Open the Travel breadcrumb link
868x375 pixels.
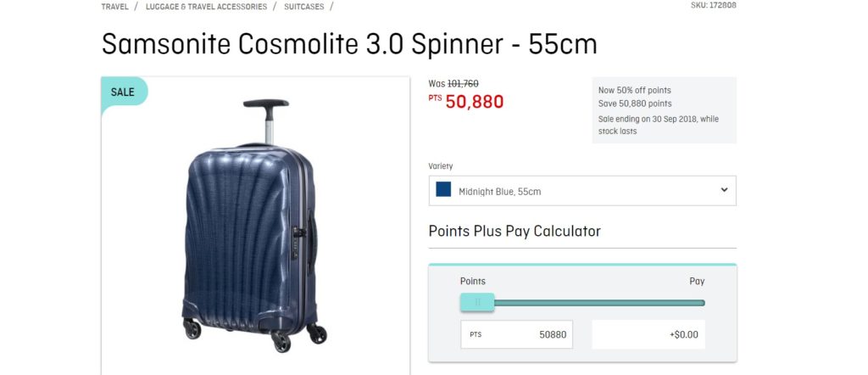click(x=114, y=7)
